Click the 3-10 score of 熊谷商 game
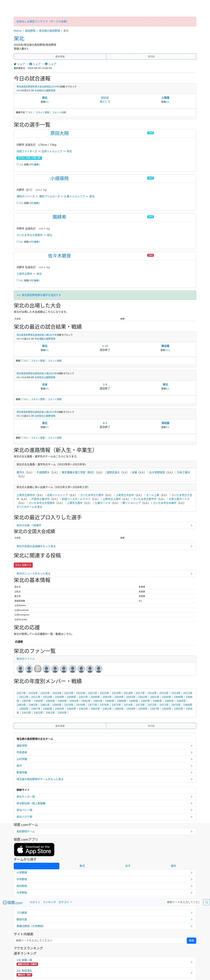The width and height of the screenshot is (210, 980). [105, 346]
